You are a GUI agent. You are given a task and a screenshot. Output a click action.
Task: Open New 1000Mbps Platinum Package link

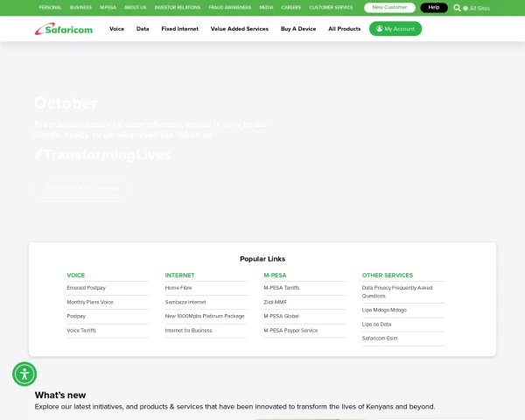(x=205, y=316)
